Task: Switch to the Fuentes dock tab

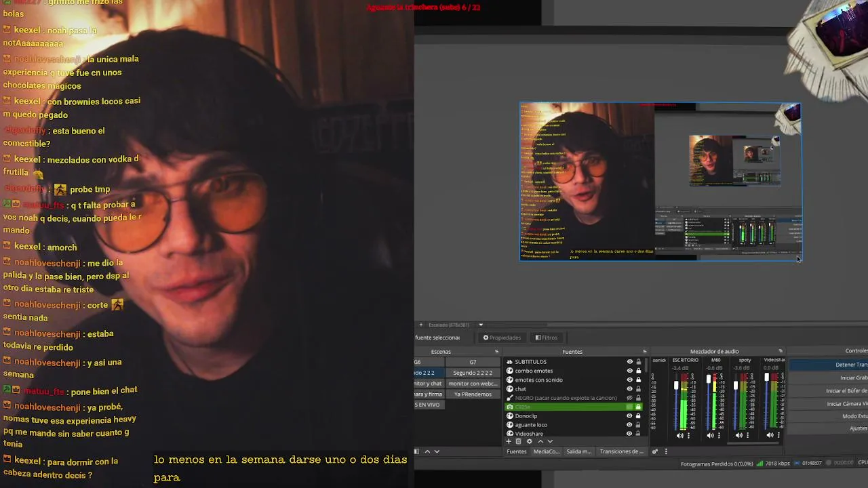Action: (517, 451)
